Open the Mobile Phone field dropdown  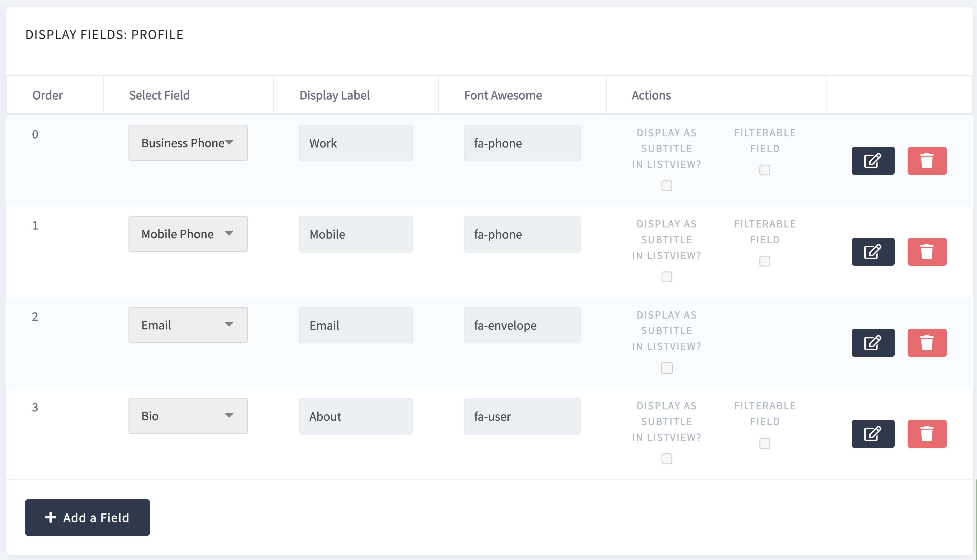(188, 234)
